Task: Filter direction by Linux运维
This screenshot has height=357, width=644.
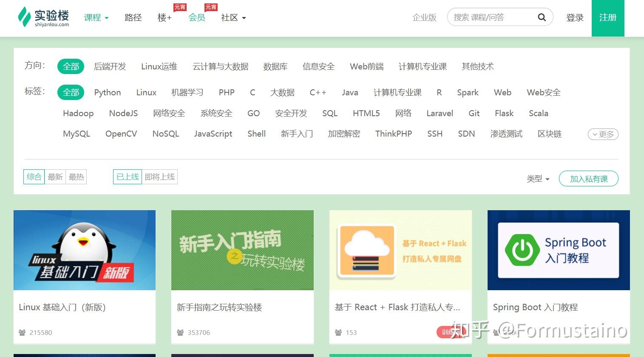Action: 159,66
